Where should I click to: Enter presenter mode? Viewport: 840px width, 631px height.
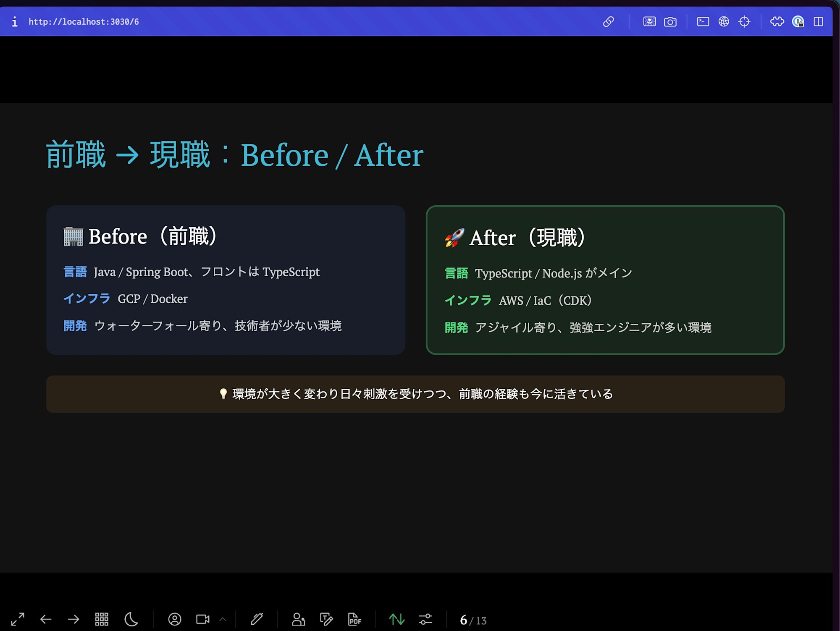tap(299, 619)
